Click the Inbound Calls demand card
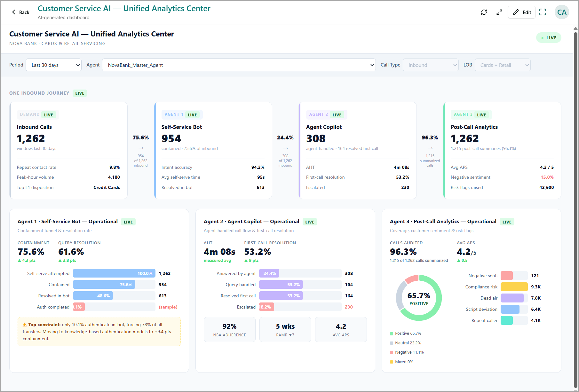 point(68,150)
